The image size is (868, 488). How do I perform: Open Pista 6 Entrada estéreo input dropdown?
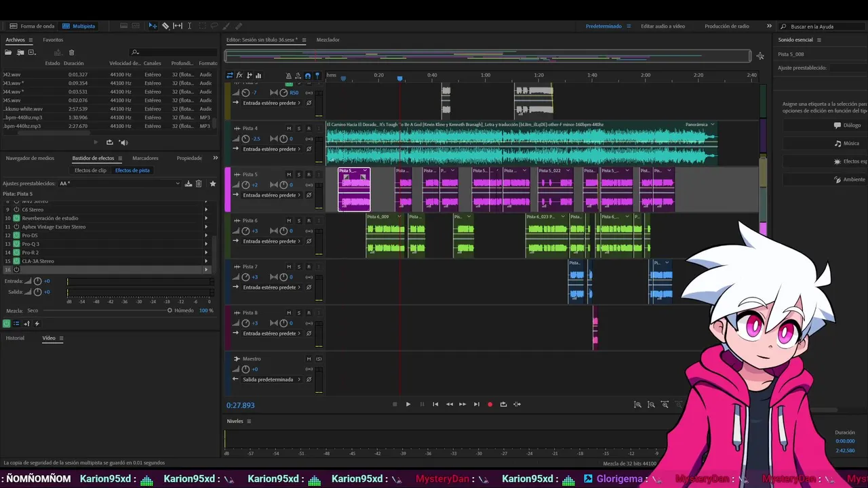point(270,241)
